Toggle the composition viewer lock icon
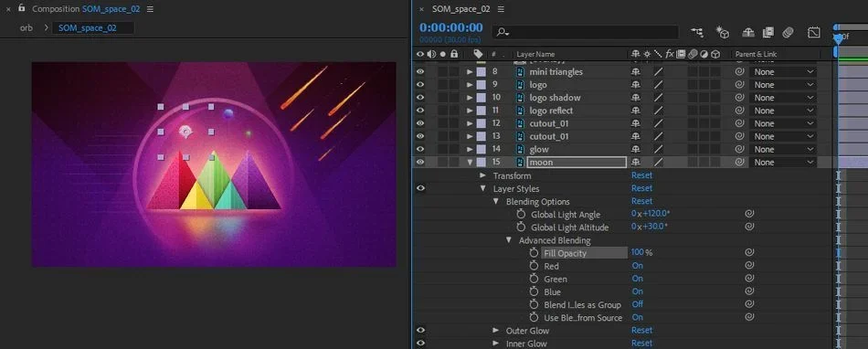868x349 pixels. pyautogui.click(x=22, y=8)
